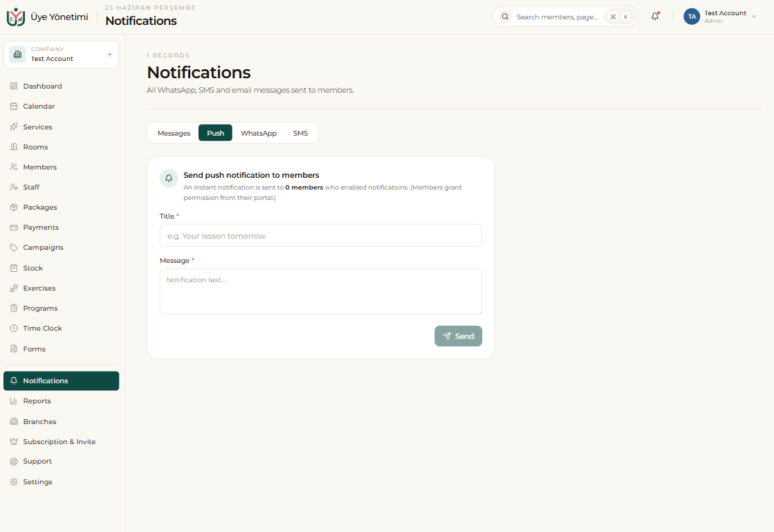This screenshot has height=532, width=774.
Task: Click the Subscription & Invite crown icon
Action: click(14, 441)
